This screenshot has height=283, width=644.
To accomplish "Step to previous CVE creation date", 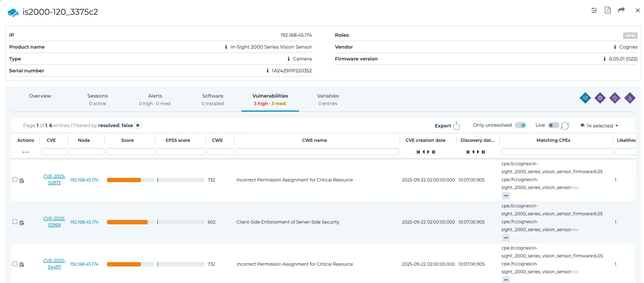I will point(423,152).
